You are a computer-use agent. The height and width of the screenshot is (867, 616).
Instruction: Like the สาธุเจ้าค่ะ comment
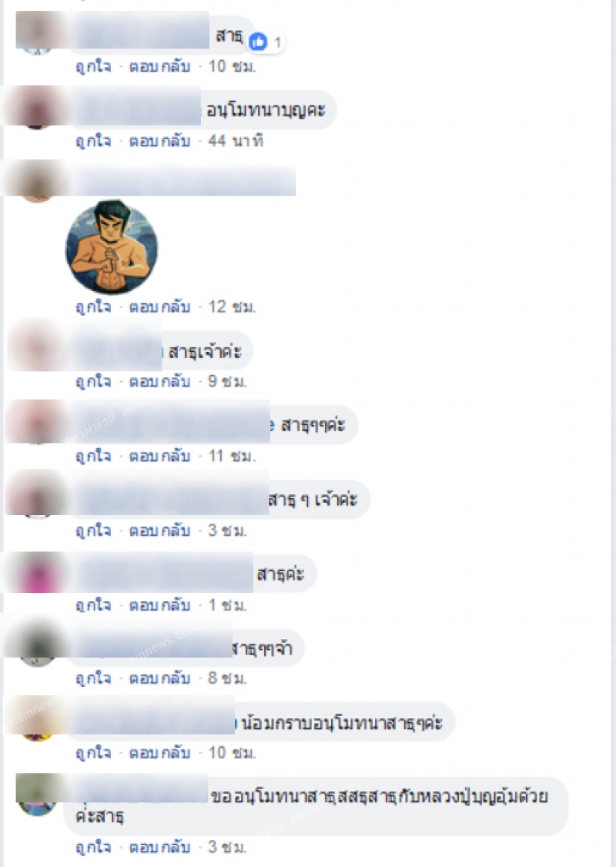point(93,381)
